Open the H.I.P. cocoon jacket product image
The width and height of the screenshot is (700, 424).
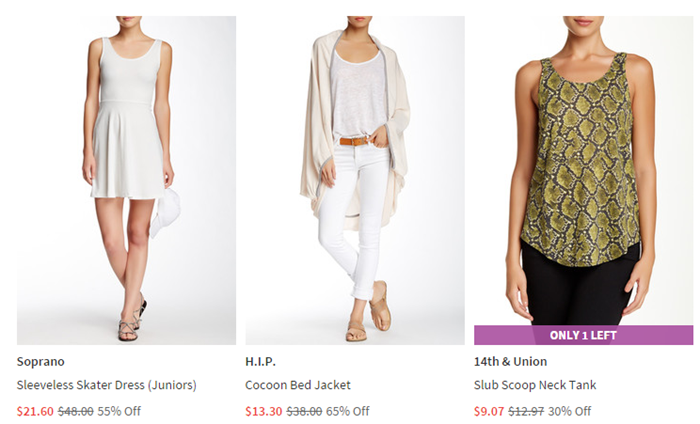[x=355, y=180]
